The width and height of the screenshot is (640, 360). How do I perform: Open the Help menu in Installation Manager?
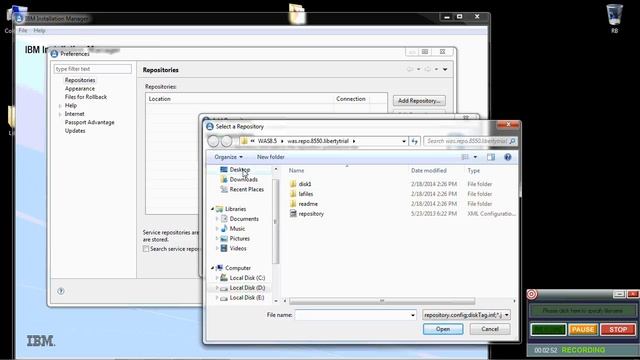point(39,31)
